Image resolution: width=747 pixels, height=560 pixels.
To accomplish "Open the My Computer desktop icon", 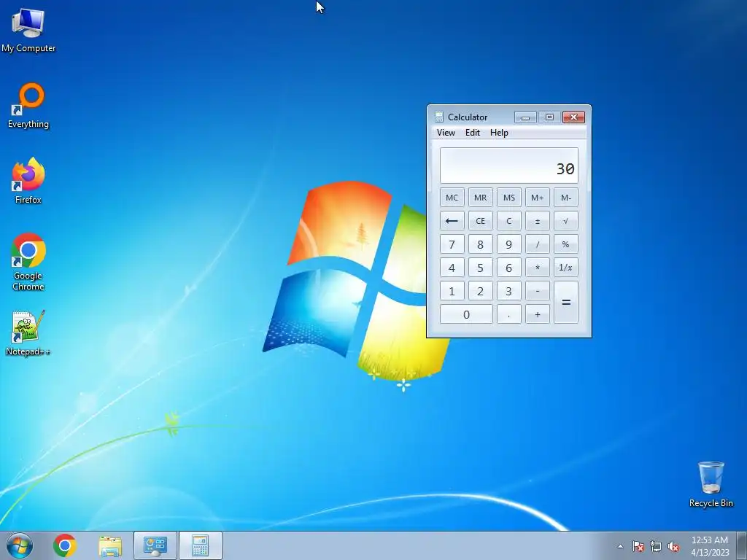I will click(x=28, y=30).
